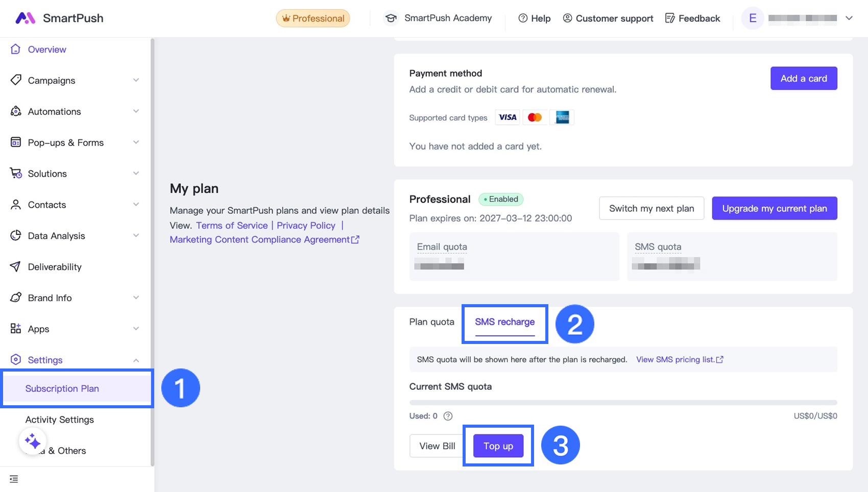Click the Feedback note icon
This screenshot has height=492, width=868.
tap(670, 18)
